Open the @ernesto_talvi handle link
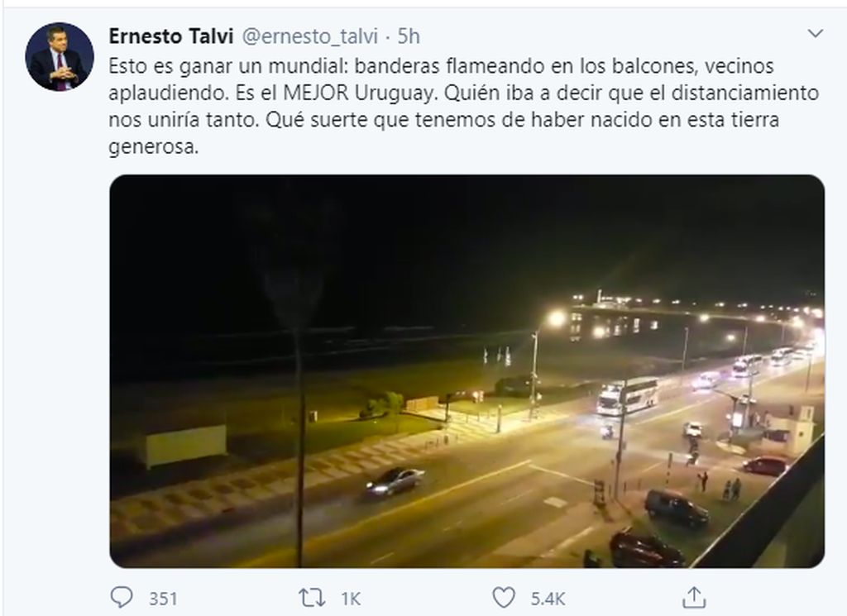This screenshot has height=616, width=847. 309,36
